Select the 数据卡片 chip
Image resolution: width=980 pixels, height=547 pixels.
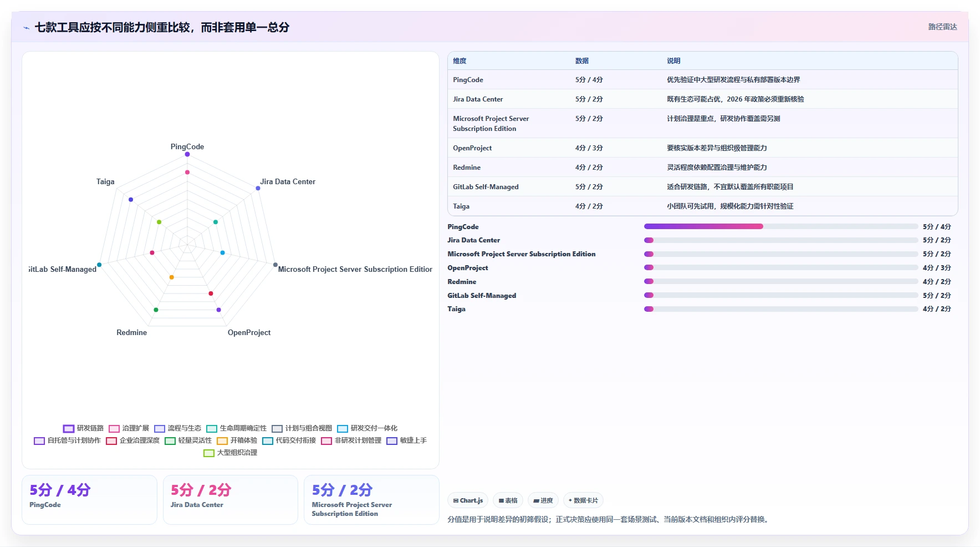tap(583, 500)
